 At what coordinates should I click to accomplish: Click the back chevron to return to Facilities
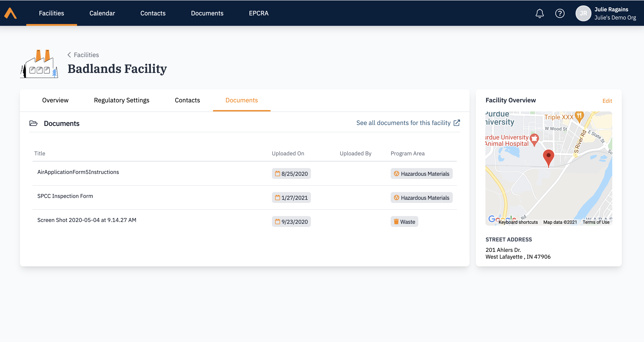pyautogui.click(x=69, y=55)
